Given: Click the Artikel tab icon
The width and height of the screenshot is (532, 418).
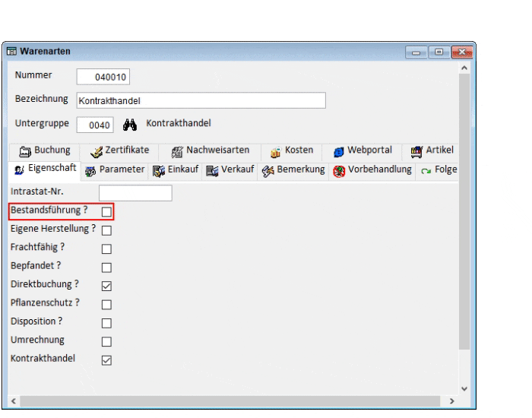Looking at the screenshot, I should [416, 152].
